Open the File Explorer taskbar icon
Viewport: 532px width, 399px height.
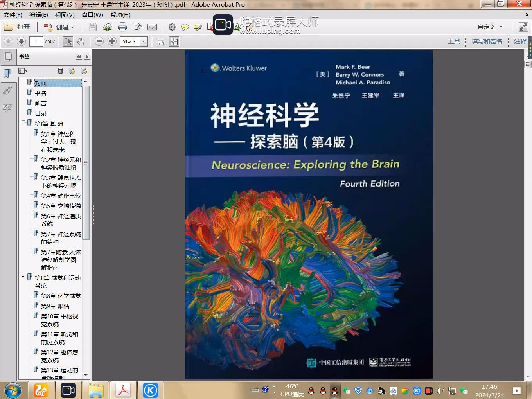pos(96,390)
